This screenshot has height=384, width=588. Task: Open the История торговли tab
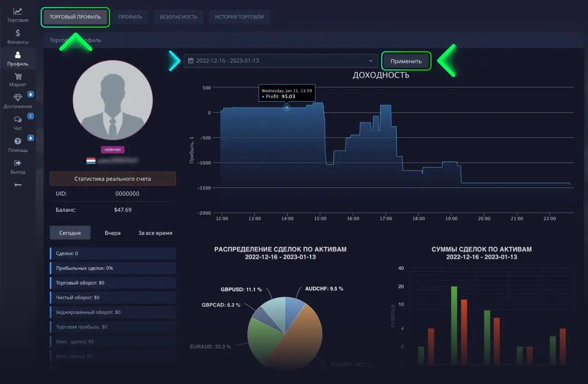[239, 17]
